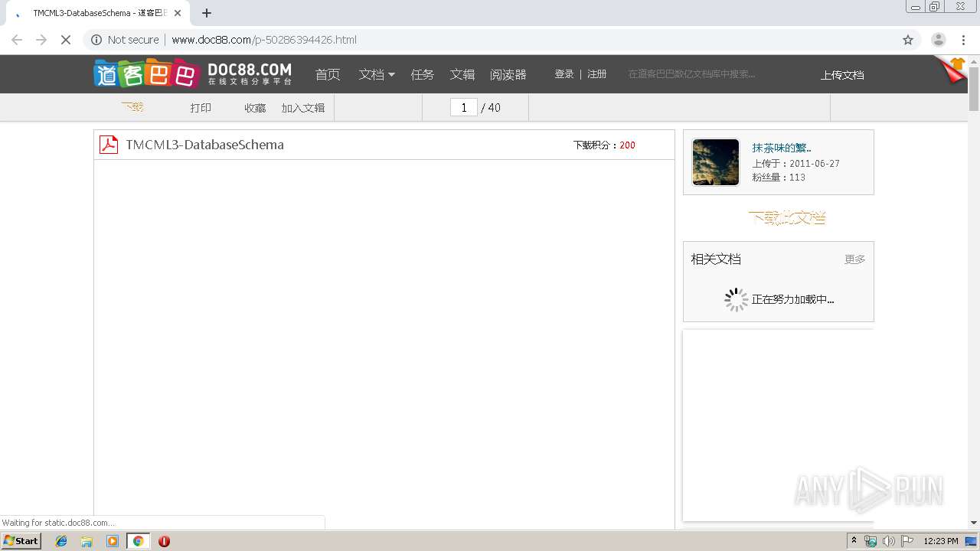The width and height of the screenshot is (980, 551).
Task: Click the show desktop button
Action: click(x=972, y=541)
